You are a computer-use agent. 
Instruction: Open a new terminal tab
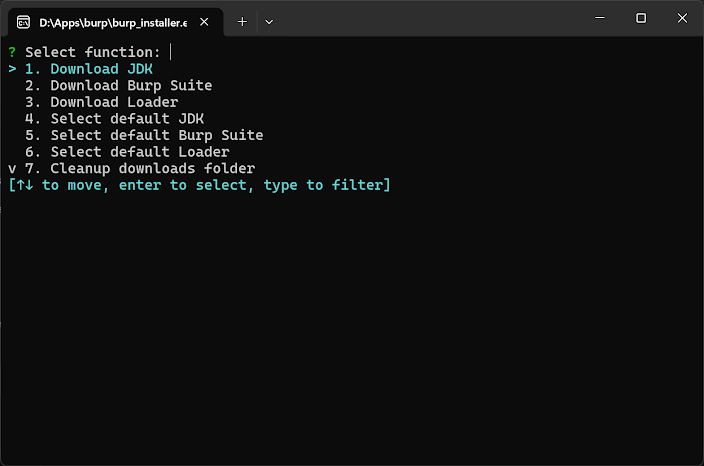click(x=242, y=22)
